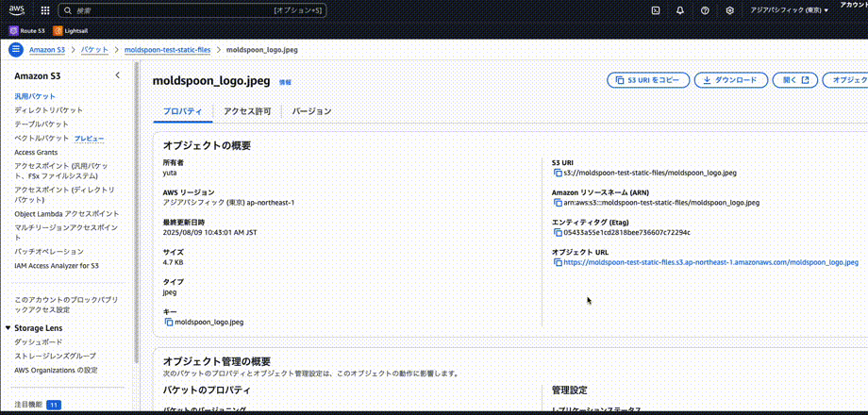Open moldspoon-test-static-files breadcrumb link
Screen dimensions: 868x415
click(167, 50)
